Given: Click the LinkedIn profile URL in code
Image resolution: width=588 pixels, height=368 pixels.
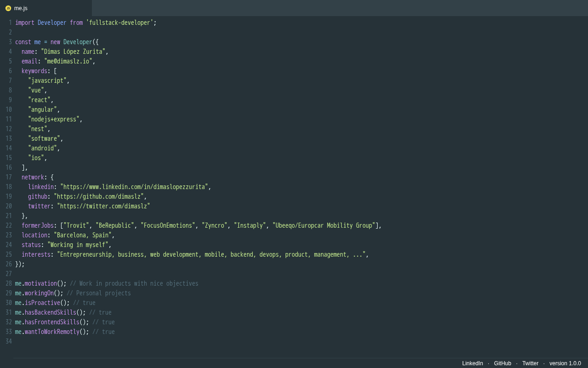Looking at the screenshot, I should 136,187.
